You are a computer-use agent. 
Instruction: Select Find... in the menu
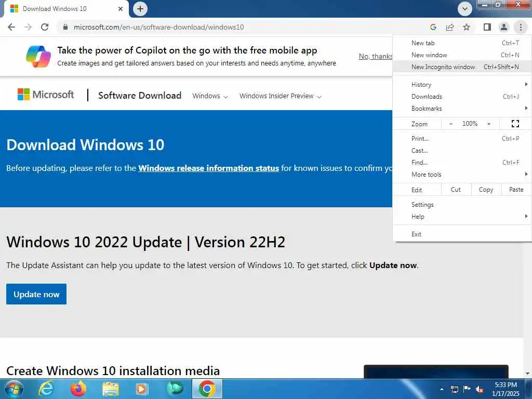[462, 163]
